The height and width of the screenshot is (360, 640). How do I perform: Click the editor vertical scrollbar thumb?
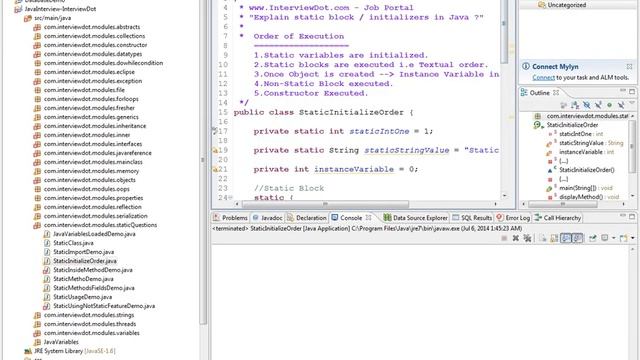pos(504,33)
